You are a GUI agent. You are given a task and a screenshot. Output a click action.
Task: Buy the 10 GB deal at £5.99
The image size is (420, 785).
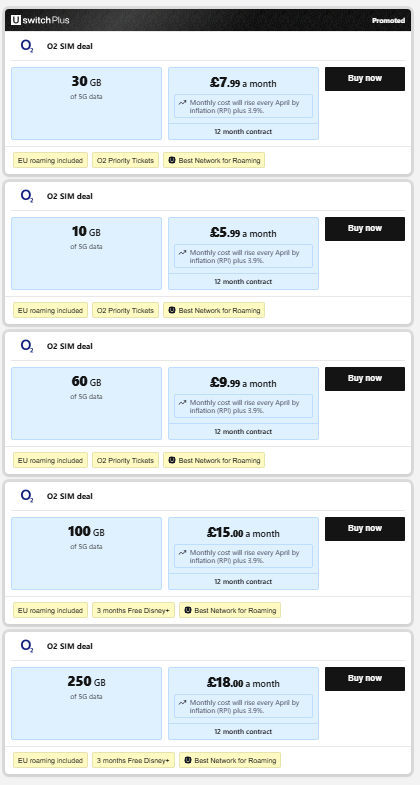pos(365,229)
